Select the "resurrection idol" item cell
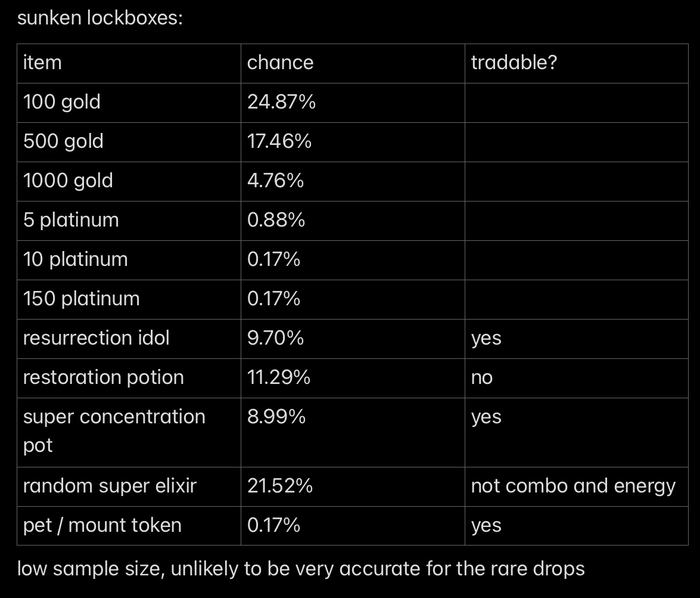The width and height of the screenshot is (700, 598). pos(96,338)
